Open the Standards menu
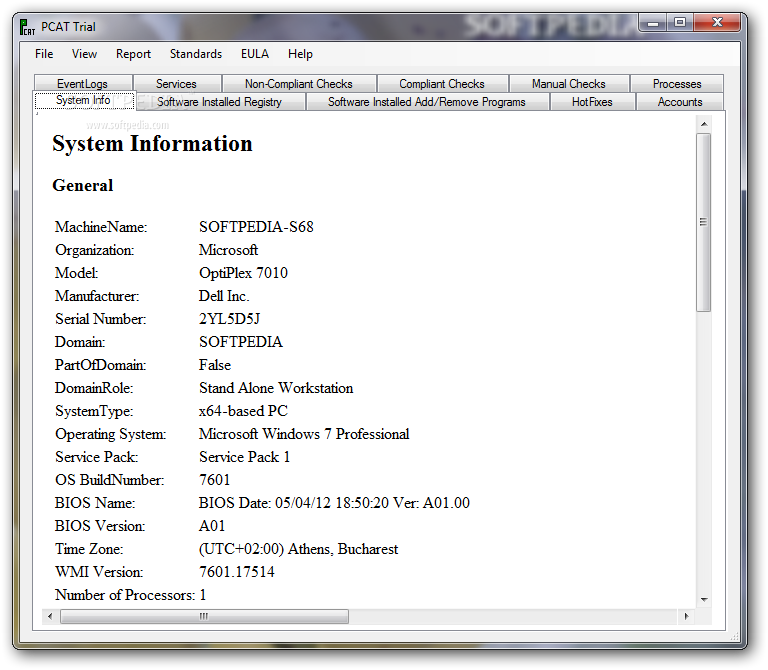768x670 pixels. [x=196, y=54]
